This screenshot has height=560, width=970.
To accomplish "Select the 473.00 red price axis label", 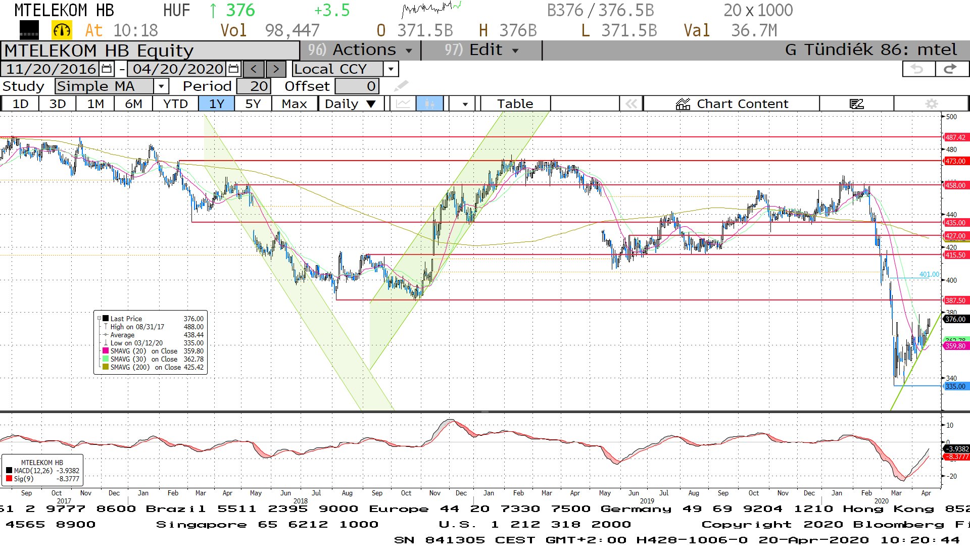I will (x=956, y=161).
